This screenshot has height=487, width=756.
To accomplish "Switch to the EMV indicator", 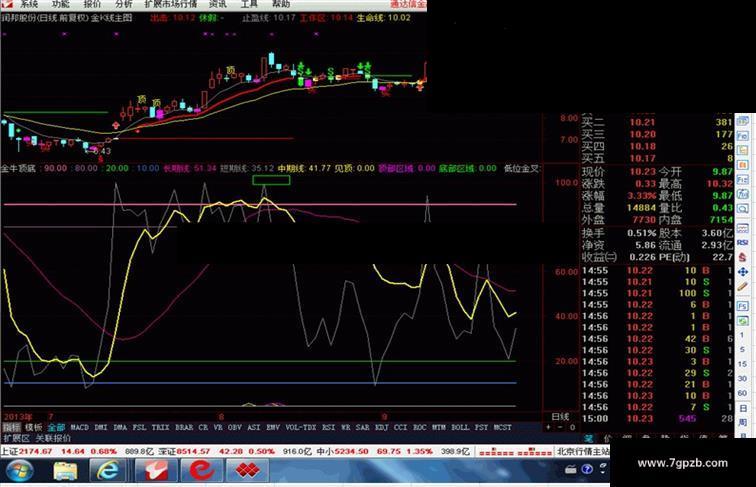I will pyautogui.click(x=273, y=427).
